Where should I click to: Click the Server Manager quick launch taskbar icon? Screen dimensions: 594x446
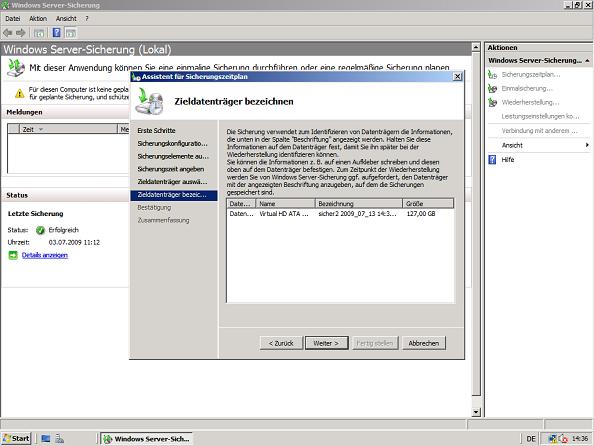[x=59, y=438]
